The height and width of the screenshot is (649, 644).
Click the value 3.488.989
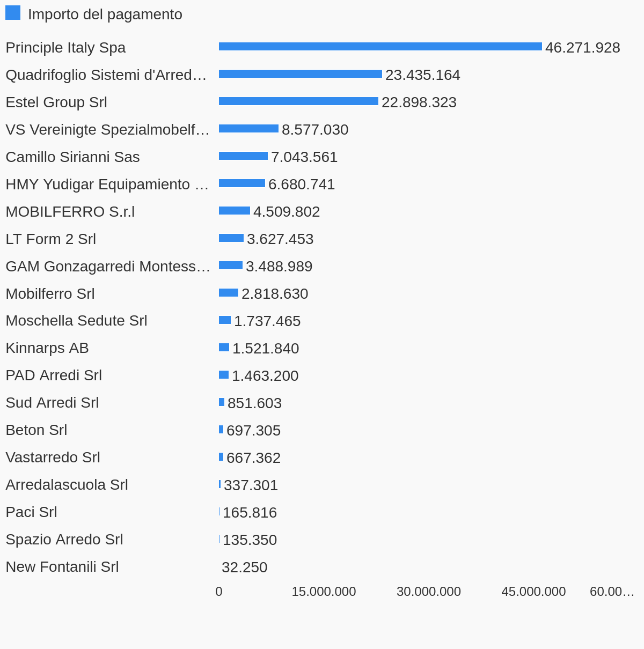coord(279,267)
